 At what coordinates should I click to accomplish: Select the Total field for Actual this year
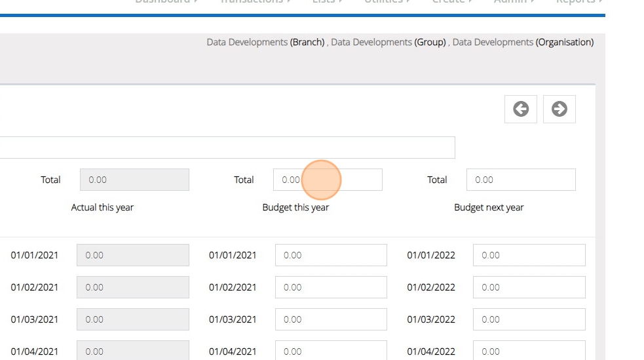click(134, 180)
